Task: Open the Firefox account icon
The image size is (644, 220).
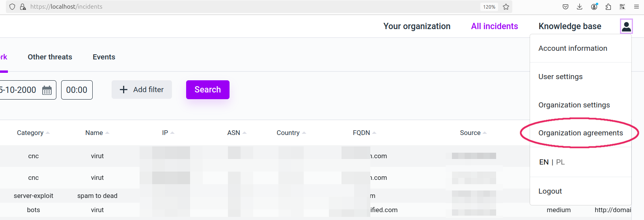Action: coord(594,7)
